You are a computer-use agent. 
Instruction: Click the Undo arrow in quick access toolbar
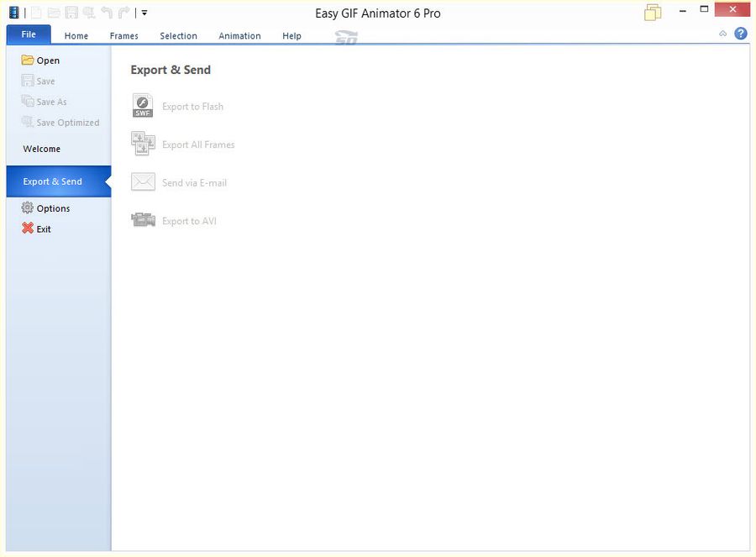click(107, 13)
